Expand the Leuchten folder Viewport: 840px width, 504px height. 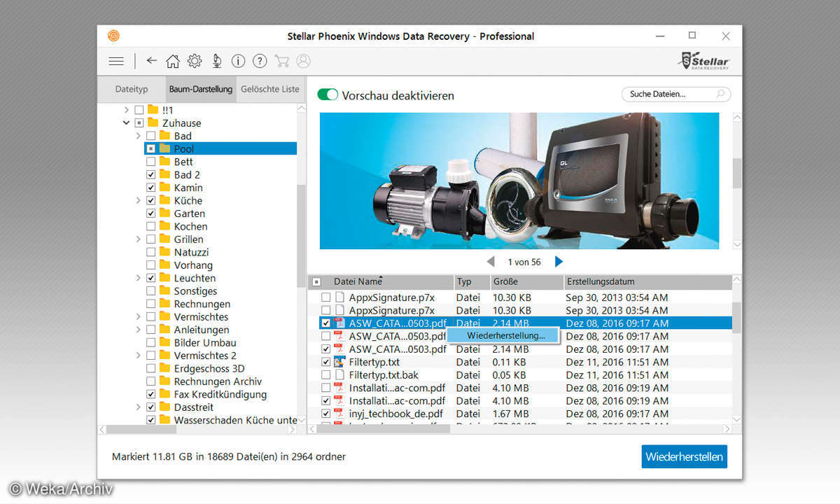(138, 279)
